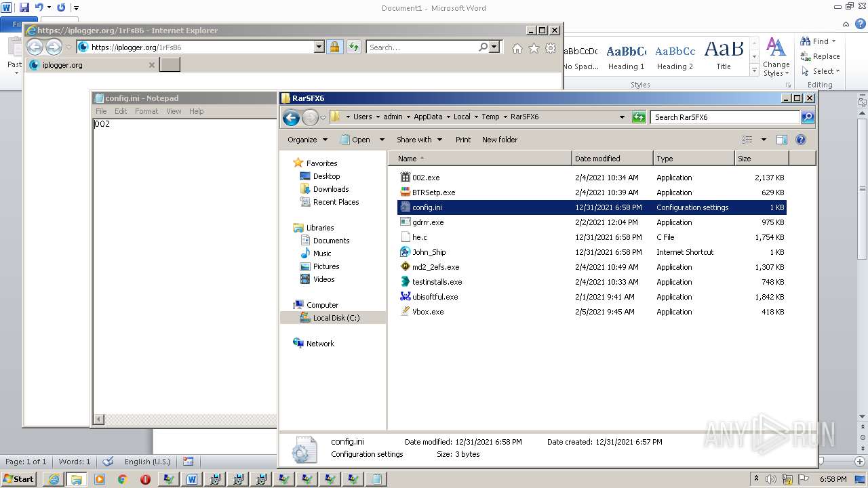The height and width of the screenshot is (488, 868).
Task: Apply the Heading 1 style in Word
Action: point(626,57)
